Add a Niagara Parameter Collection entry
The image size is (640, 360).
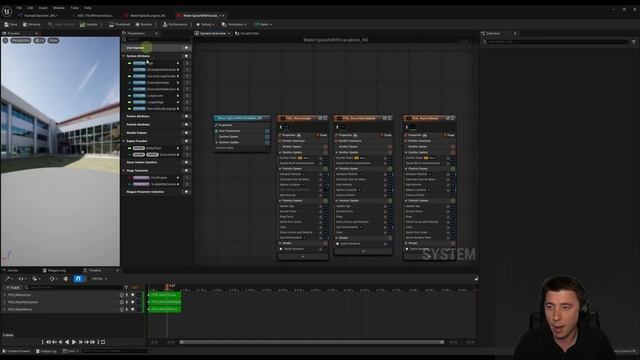click(x=187, y=191)
